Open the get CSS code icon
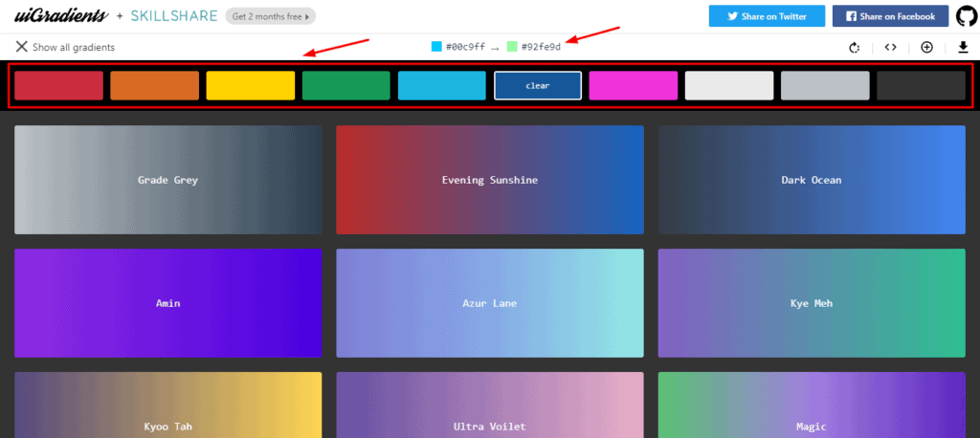Viewport: 980px width, 438px height. click(891, 47)
